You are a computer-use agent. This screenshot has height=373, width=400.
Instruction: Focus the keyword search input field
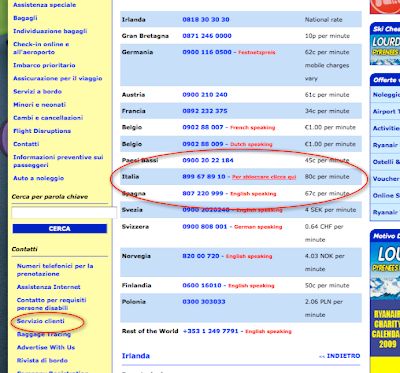click(64, 213)
